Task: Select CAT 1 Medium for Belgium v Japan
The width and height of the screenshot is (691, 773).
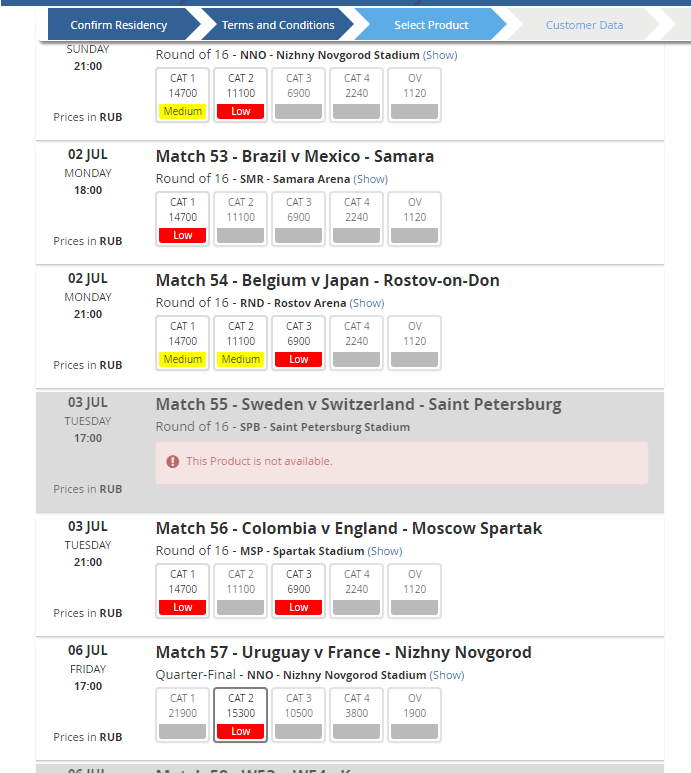Action: [182, 343]
